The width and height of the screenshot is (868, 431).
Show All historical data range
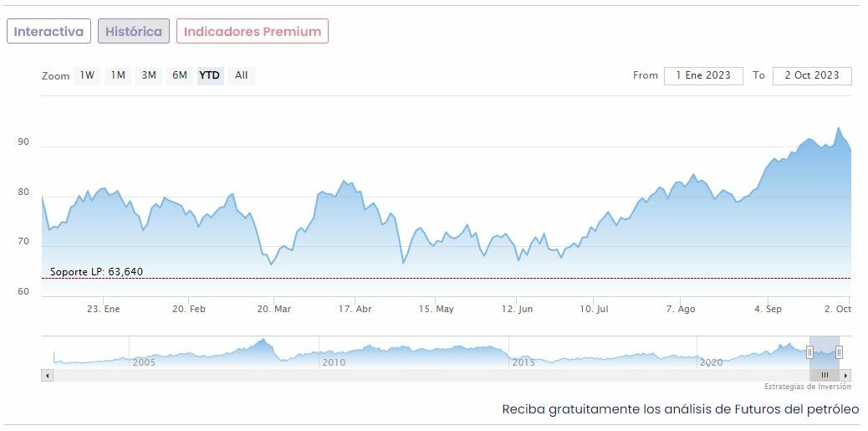242,75
